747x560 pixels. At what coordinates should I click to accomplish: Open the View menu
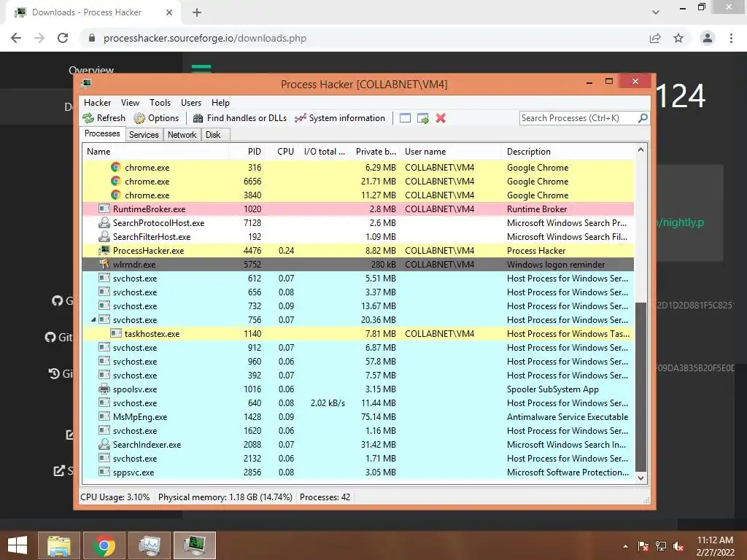[x=130, y=103]
